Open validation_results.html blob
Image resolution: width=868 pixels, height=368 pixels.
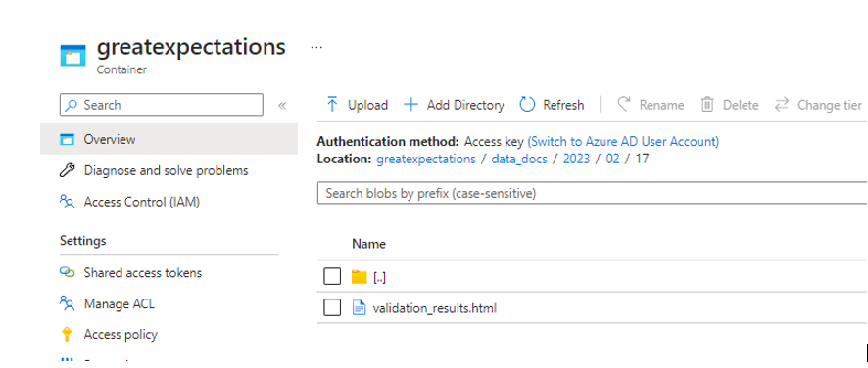435,308
